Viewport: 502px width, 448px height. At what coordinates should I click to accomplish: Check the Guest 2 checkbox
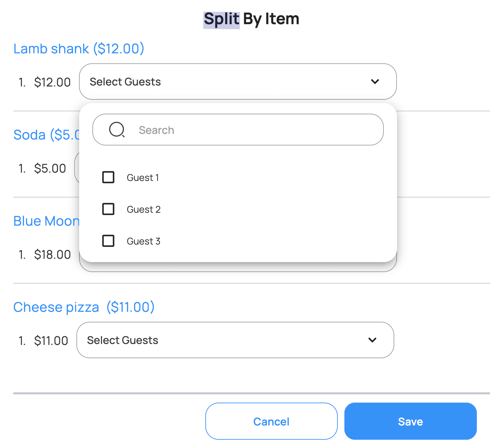click(x=108, y=209)
